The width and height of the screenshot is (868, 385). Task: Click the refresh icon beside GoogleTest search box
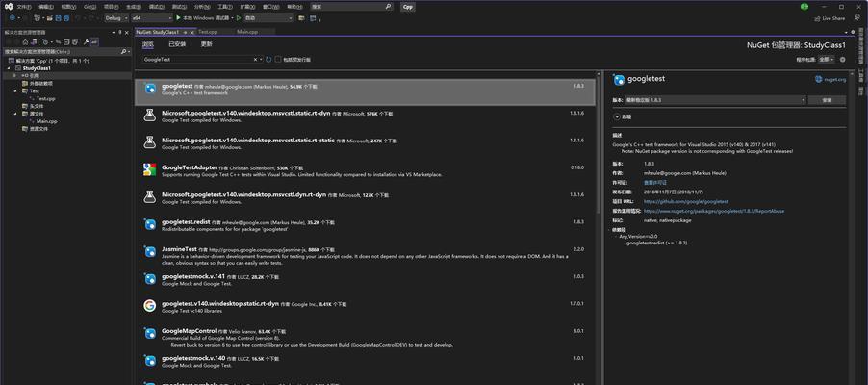point(268,60)
